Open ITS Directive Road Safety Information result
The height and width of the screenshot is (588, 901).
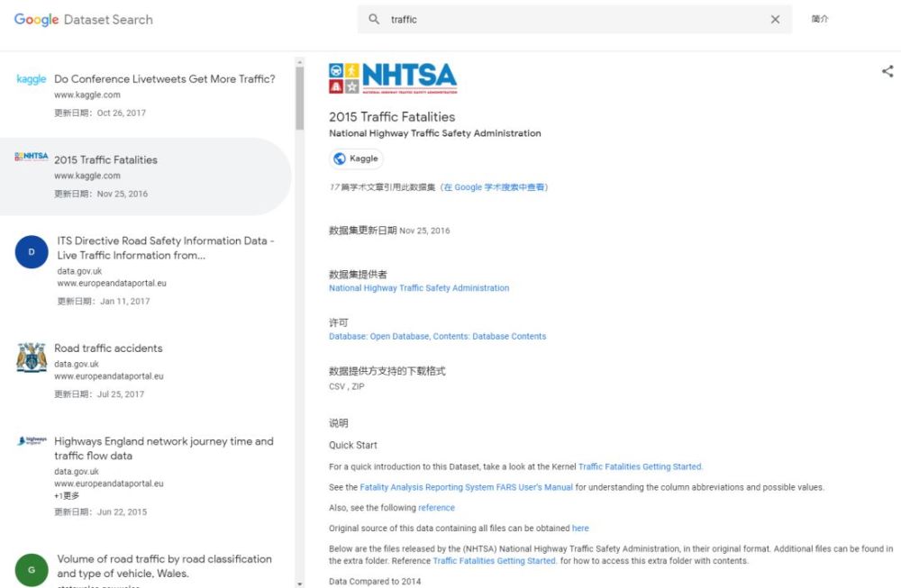click(x=166, y=248)
